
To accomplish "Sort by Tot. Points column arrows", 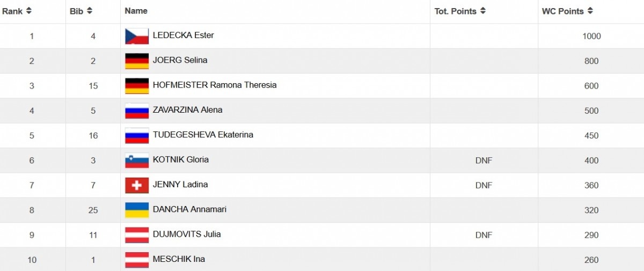I will 483,11.
